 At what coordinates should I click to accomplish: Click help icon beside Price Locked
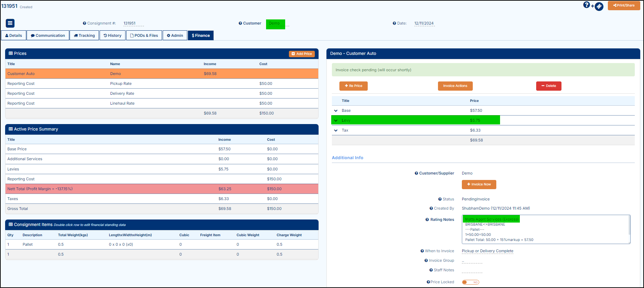428,282
